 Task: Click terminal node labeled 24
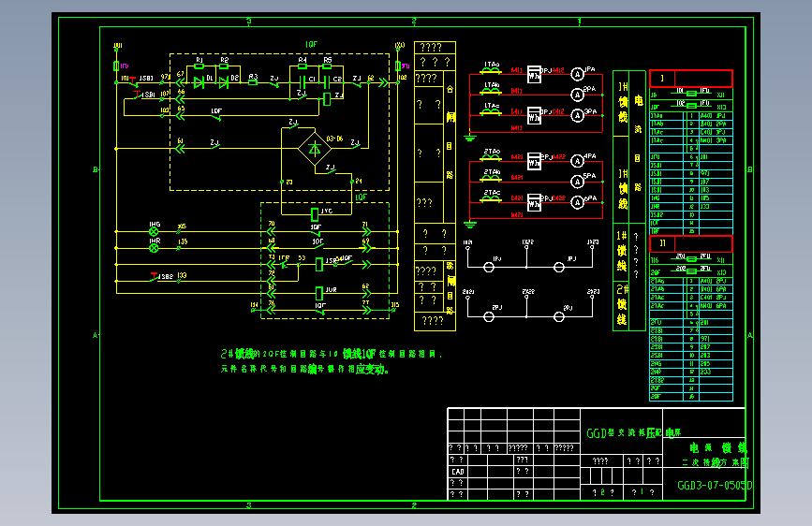[351, 182]
